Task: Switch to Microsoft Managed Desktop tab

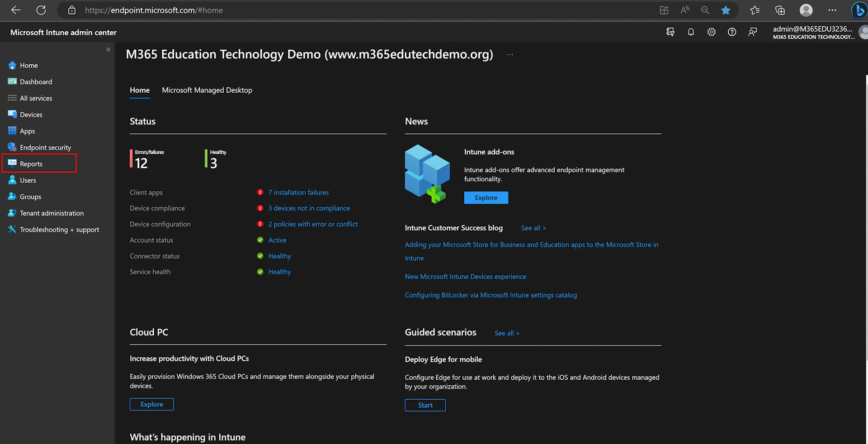Action: 207,90
